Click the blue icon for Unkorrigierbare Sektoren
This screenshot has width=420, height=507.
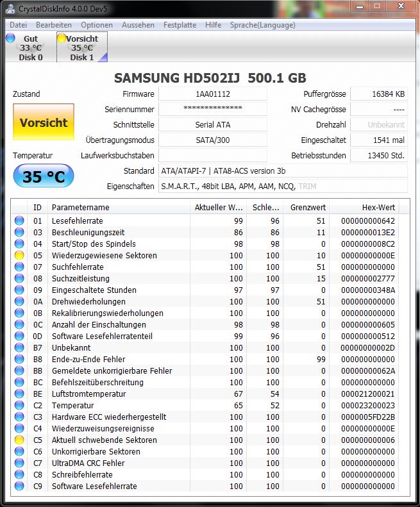[19, 451]
